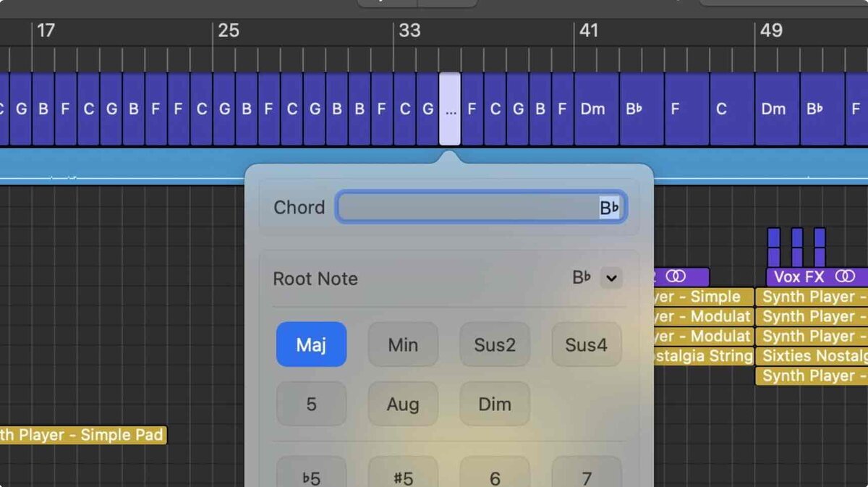Select the 'ostalgia String' region

[704, 356]
